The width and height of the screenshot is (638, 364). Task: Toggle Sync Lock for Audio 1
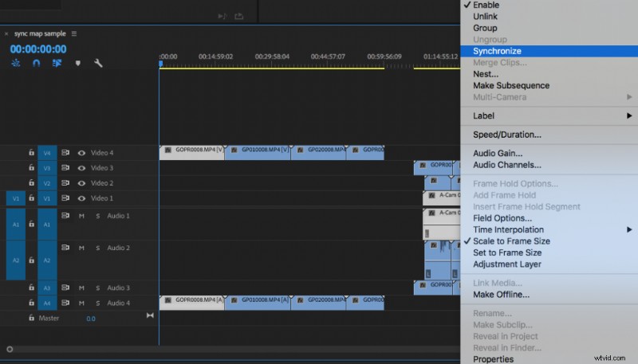click(x=65, y=216)
